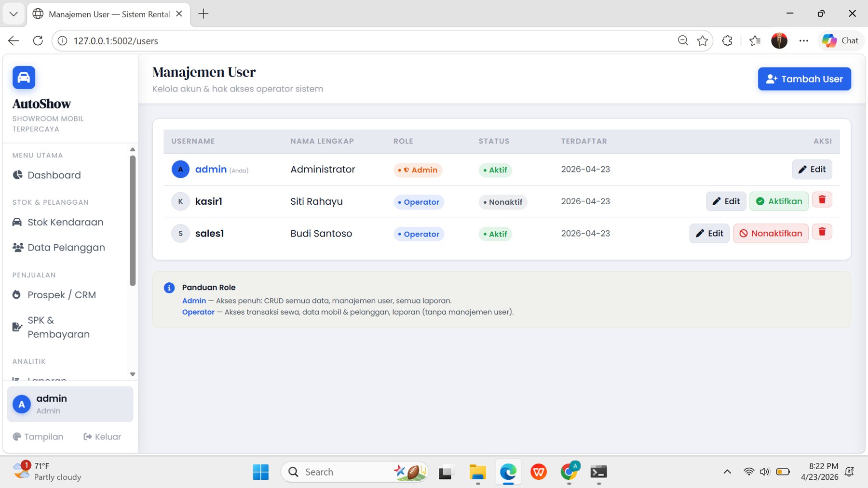The image size is (868, 488).
Task: Expand the system tray hidden icons
Action: pos(727,472)
